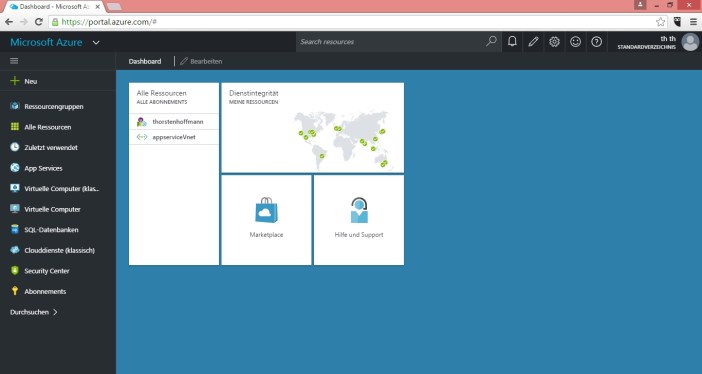702x374 pixels.
Task: Click the Alle Ressourcen grid icon
Action: [x=15, y=127]
